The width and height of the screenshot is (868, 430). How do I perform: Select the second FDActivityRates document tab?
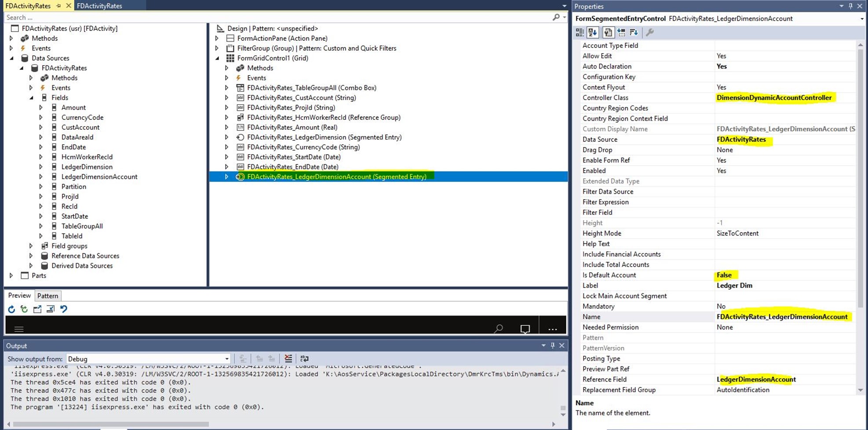pyautogui.click(x=99, y=6)
